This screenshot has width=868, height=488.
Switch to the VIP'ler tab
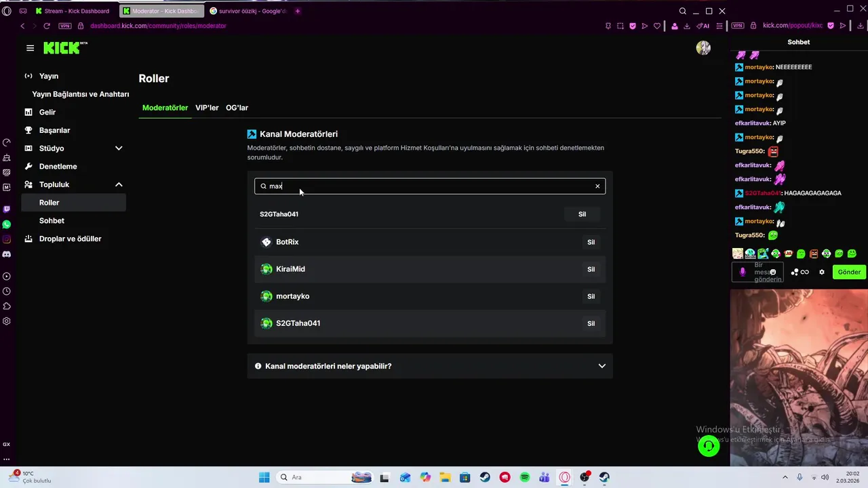(207, 108)
